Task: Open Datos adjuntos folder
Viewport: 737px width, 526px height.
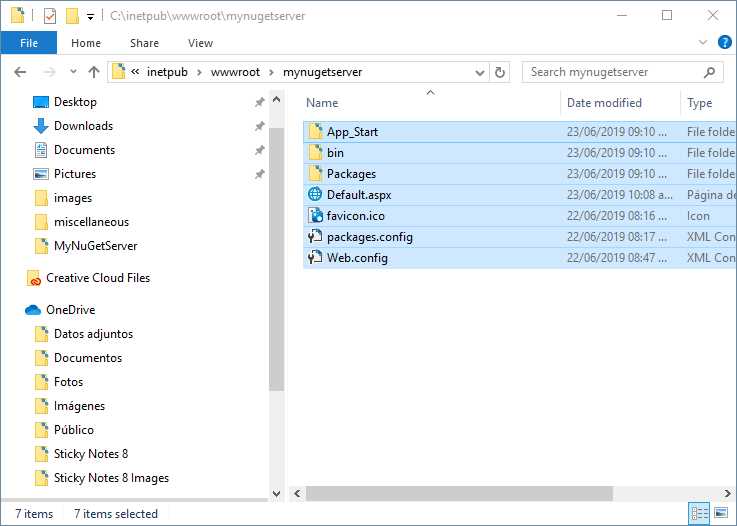Action: (x=93, y=334)
